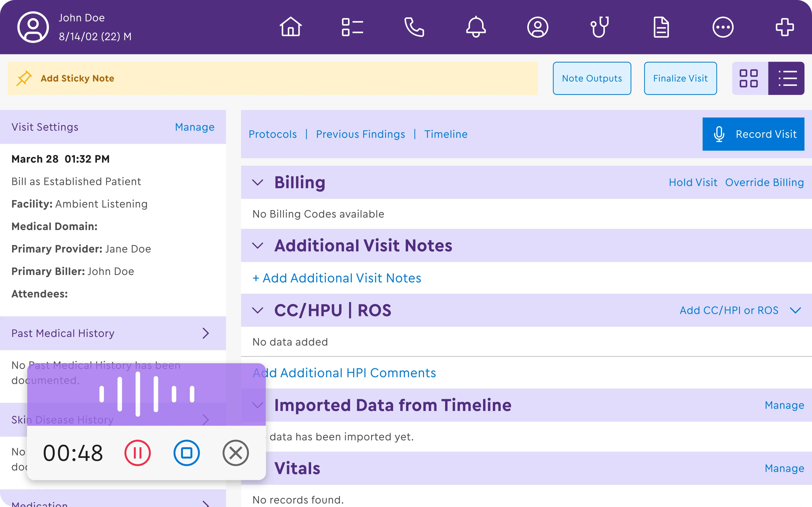Open the document icon in header
812x507 pixels.
(661, 27)
